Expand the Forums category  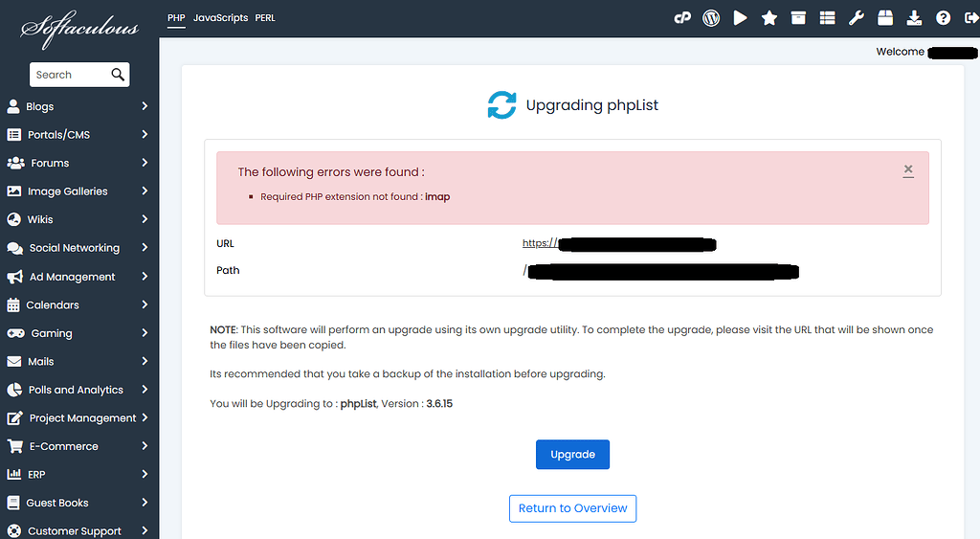coord(78,163)
